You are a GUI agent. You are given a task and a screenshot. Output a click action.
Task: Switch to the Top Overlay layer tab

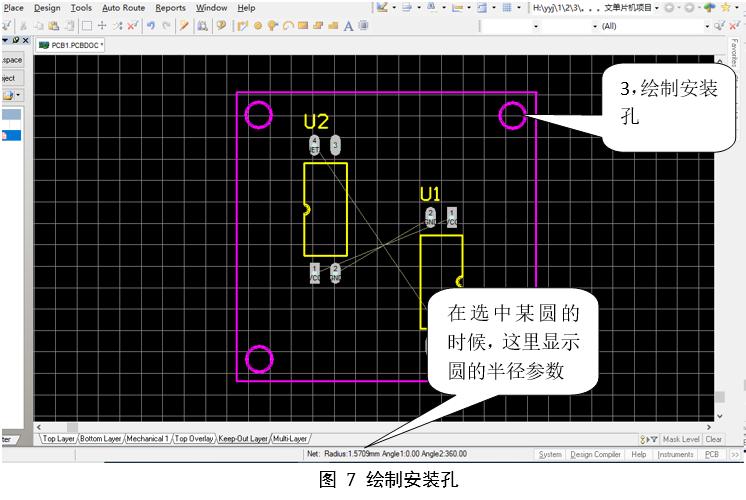coord(194,439)
